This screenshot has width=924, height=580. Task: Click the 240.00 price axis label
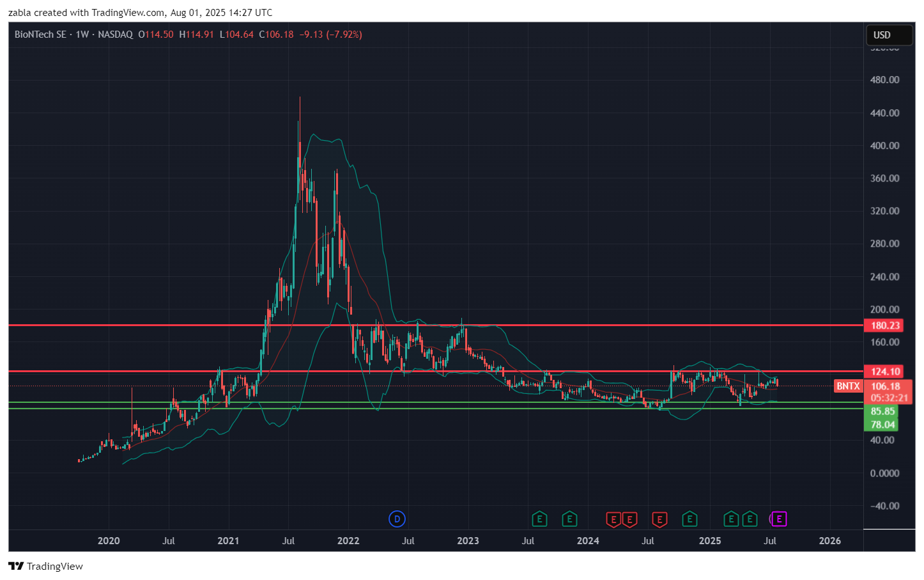tap(885, 277)
